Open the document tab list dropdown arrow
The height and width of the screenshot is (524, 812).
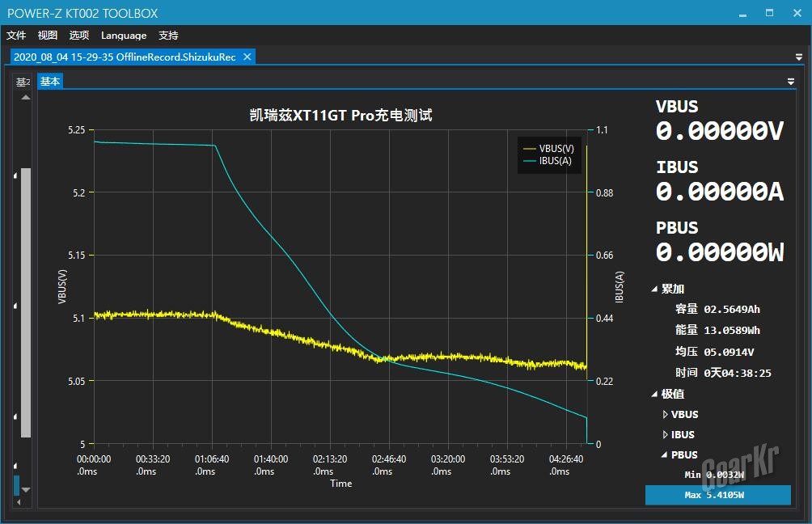[x=798, y=57]
